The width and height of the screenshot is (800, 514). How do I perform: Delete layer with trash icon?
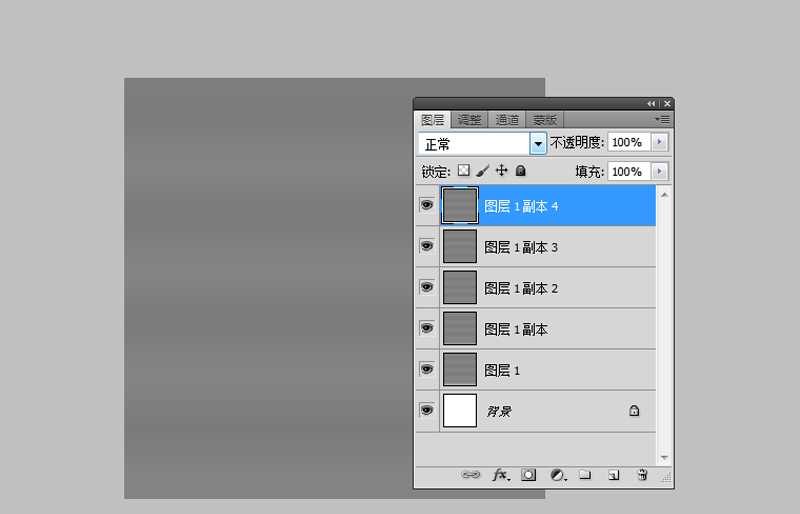642,475
